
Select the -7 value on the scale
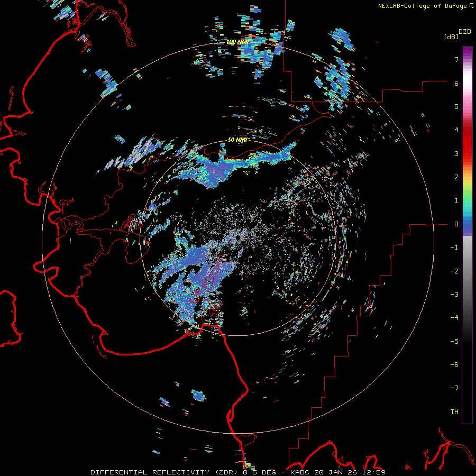pyautogui.click(x=454, y=388)
